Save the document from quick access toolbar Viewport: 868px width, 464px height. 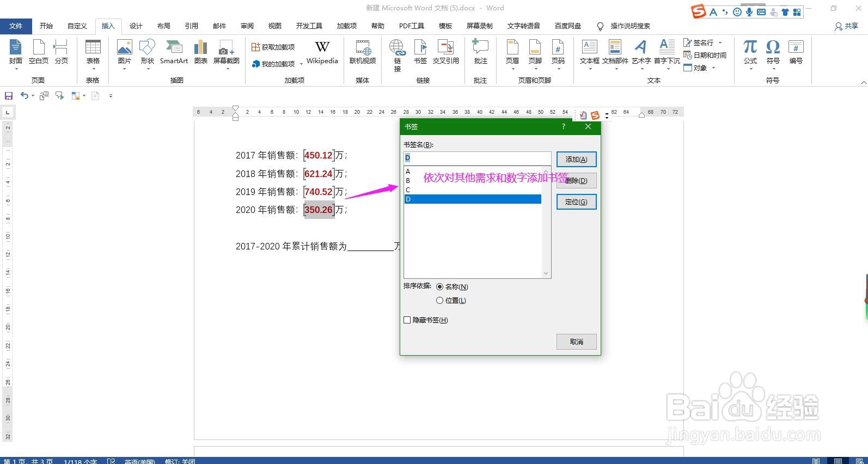click(x=9, y=96)
